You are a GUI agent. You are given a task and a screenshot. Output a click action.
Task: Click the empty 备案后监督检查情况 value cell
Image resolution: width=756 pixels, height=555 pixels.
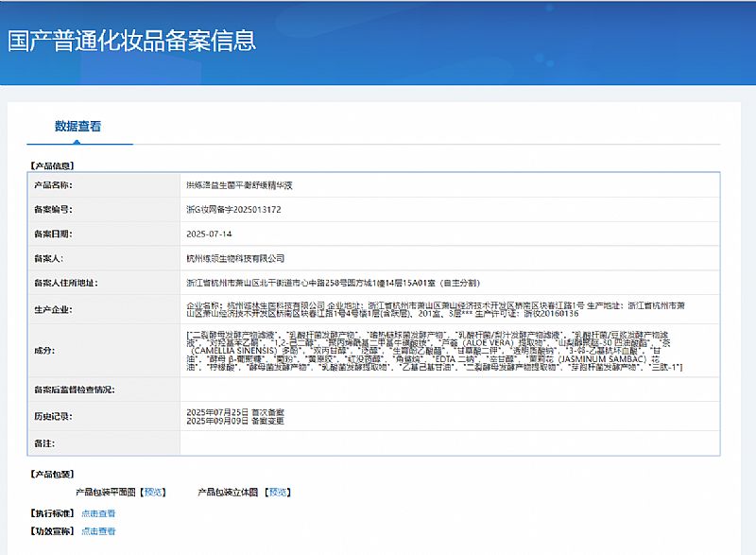point(449,389)
